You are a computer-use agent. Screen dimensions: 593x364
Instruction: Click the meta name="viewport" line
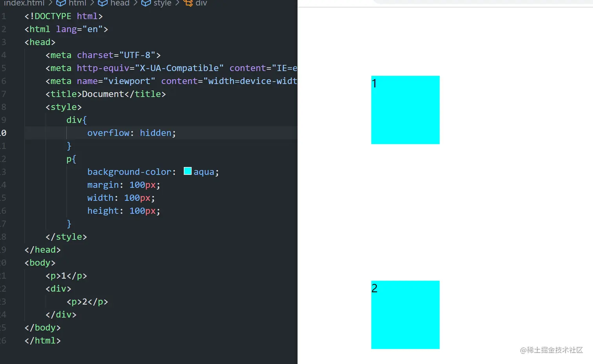(171, 81)
